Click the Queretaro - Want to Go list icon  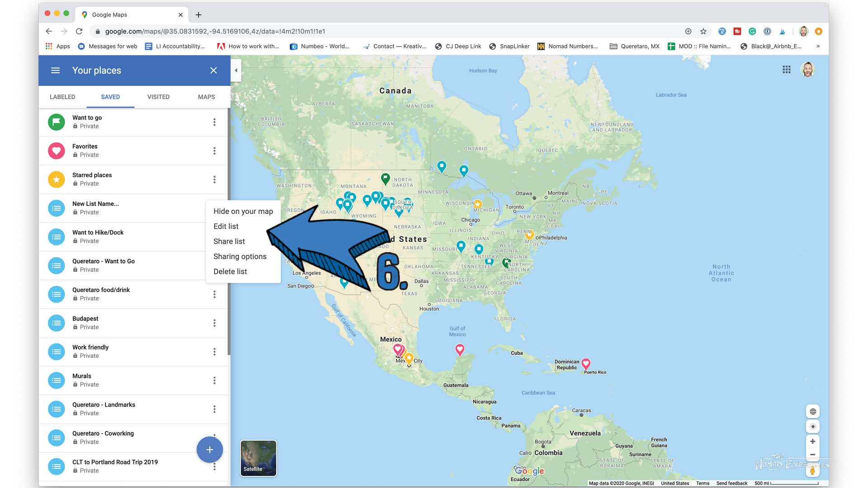pyautogui.click(x=57, y=266)
